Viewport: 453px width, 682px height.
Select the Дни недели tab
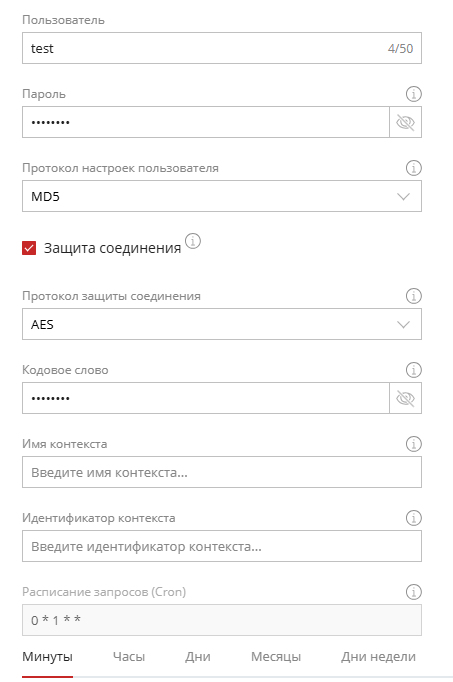click(x=378, y=657)
